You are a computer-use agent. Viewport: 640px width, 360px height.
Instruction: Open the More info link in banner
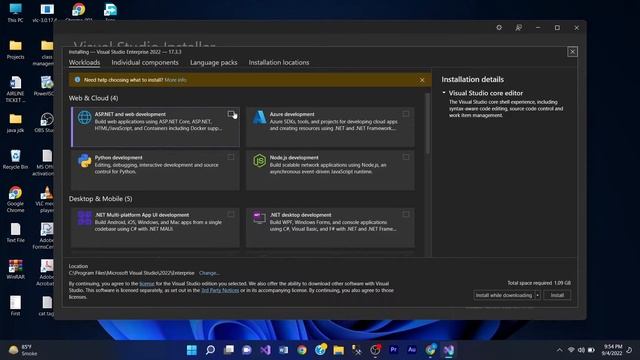(x=176, y=80)
